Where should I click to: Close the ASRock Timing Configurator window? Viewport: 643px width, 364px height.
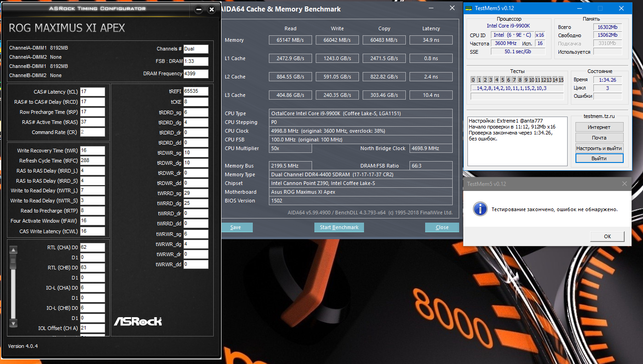point(211,9)
